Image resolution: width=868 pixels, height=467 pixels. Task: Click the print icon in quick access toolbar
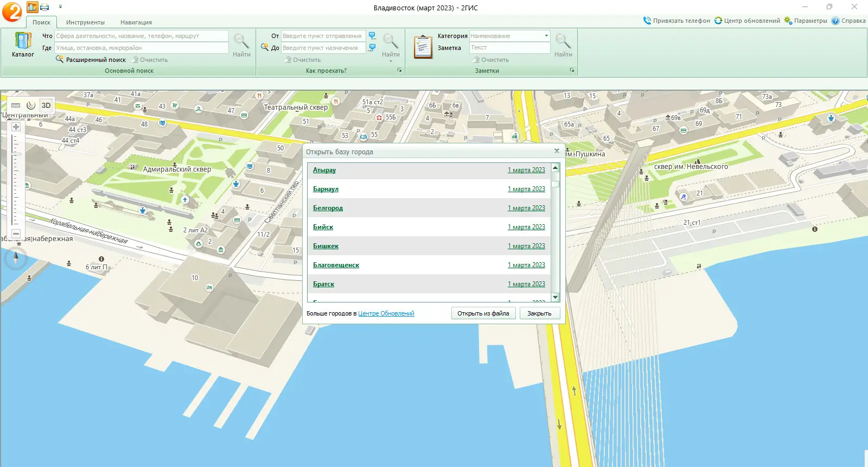44,7
